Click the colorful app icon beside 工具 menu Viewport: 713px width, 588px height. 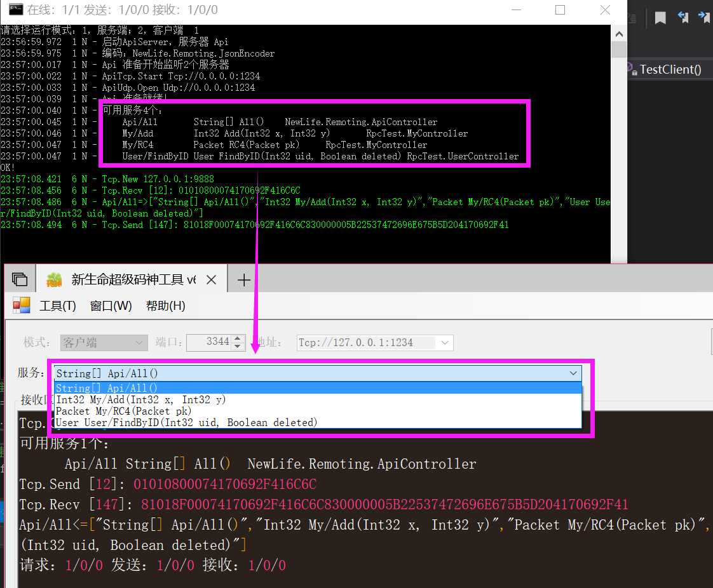[21, 305]
